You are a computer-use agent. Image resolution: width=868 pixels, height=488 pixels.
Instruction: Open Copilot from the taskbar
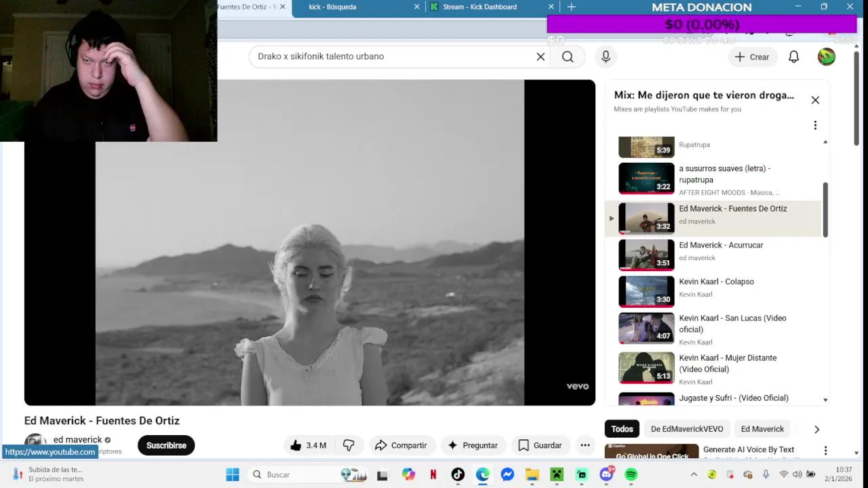tap(408, 474)
